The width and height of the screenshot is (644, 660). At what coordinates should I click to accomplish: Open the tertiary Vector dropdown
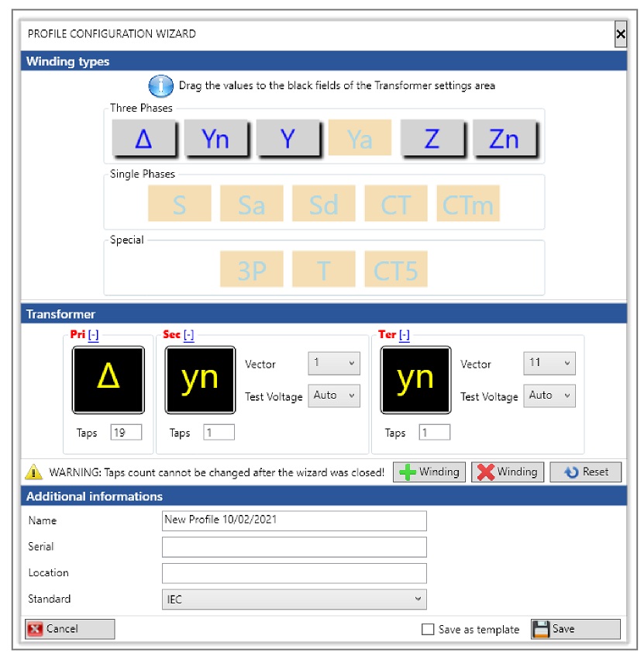549,363
